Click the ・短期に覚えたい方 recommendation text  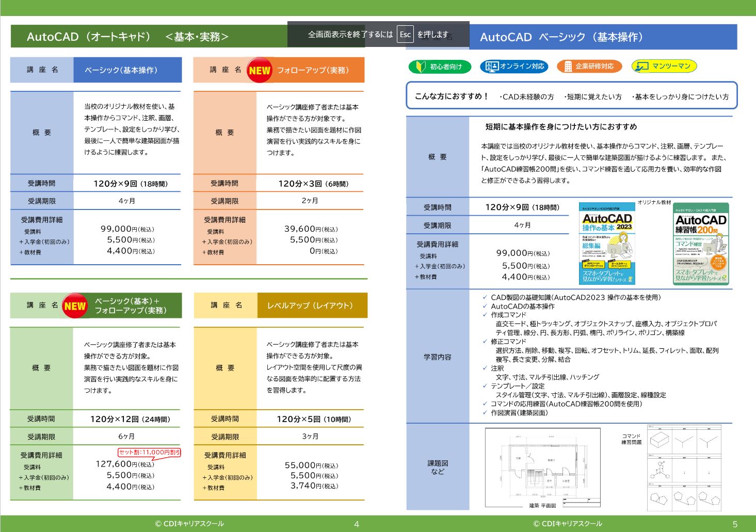coord(592,96)
